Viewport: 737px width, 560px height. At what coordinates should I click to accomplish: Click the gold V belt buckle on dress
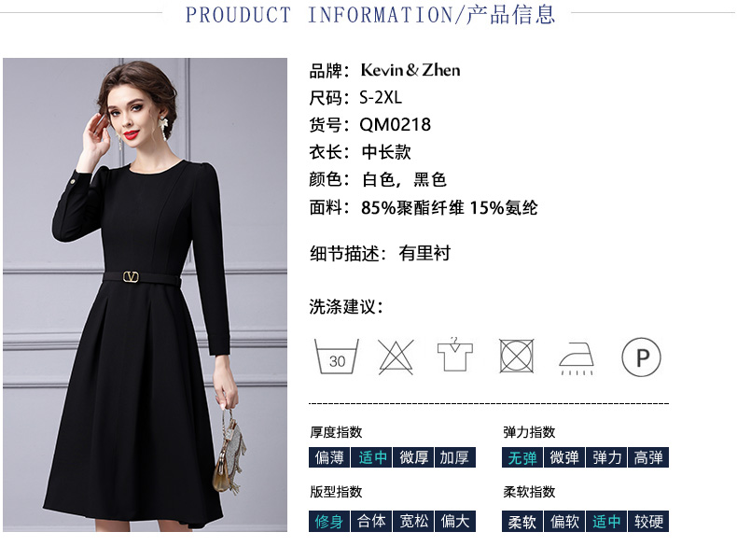tap(131, 277)
